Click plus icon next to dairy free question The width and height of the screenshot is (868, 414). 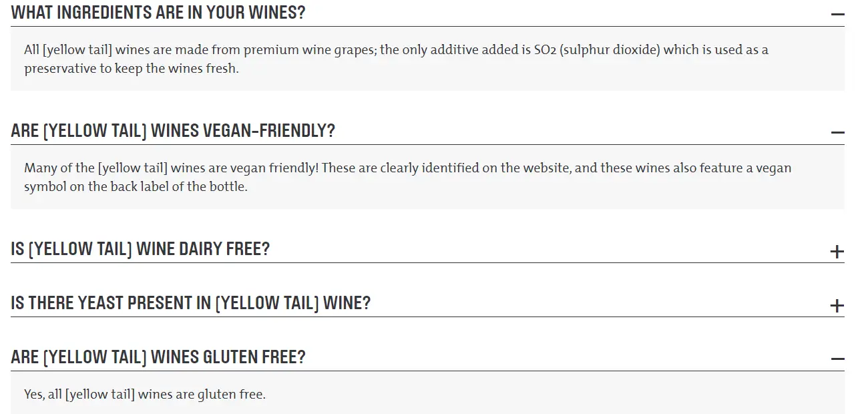point(837,251)
